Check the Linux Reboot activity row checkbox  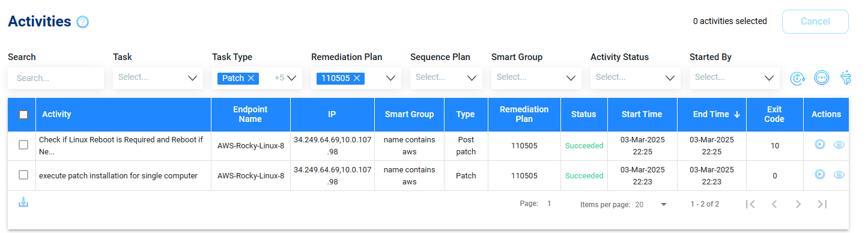coord(23,145)
